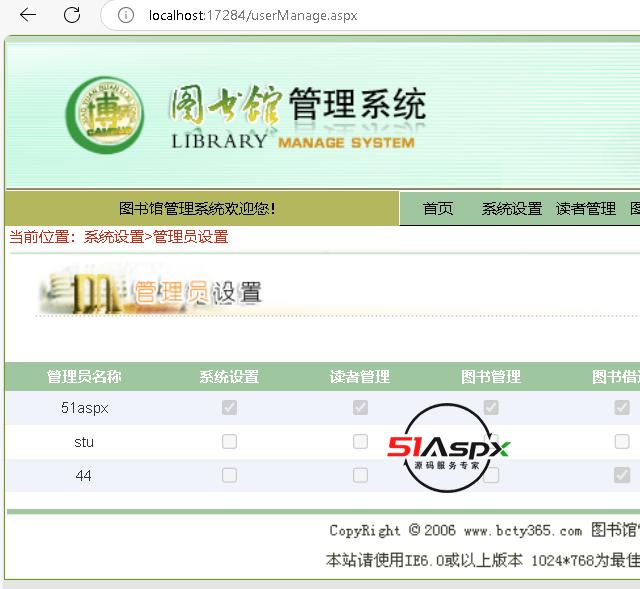Toggle 系统设置 checkbox for 51aspx

point(229,407)
